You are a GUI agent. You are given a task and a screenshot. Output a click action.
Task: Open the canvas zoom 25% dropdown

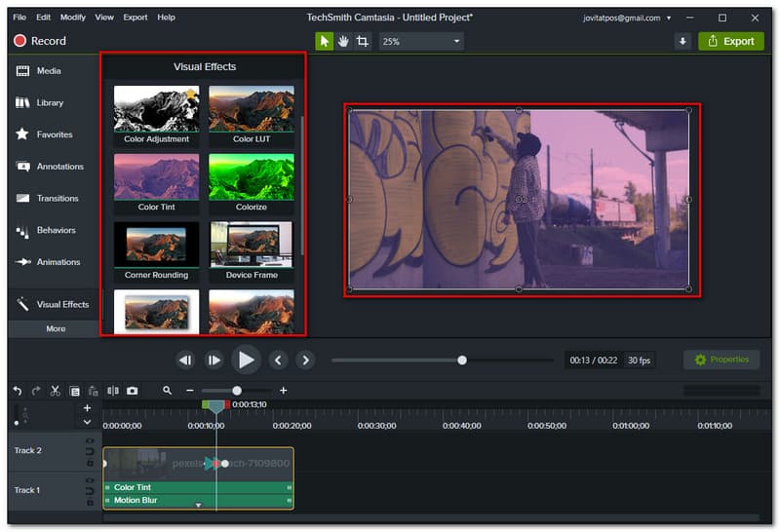421,41
